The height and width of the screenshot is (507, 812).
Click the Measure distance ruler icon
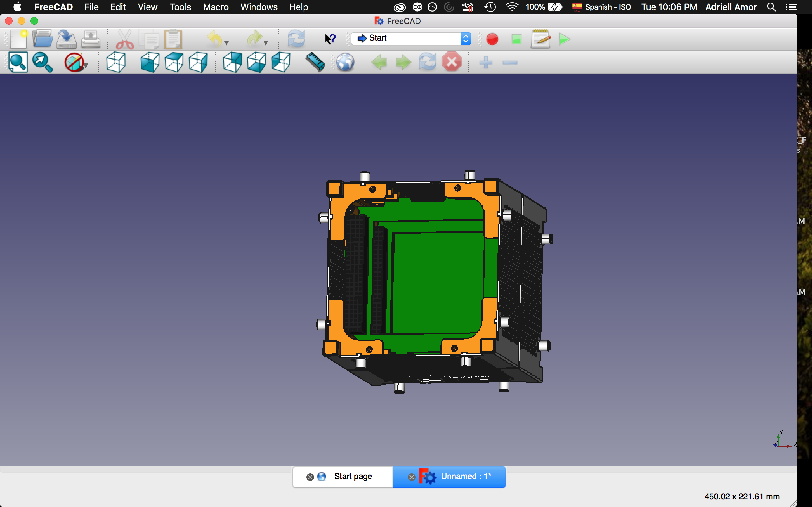[x=315, y=62]
